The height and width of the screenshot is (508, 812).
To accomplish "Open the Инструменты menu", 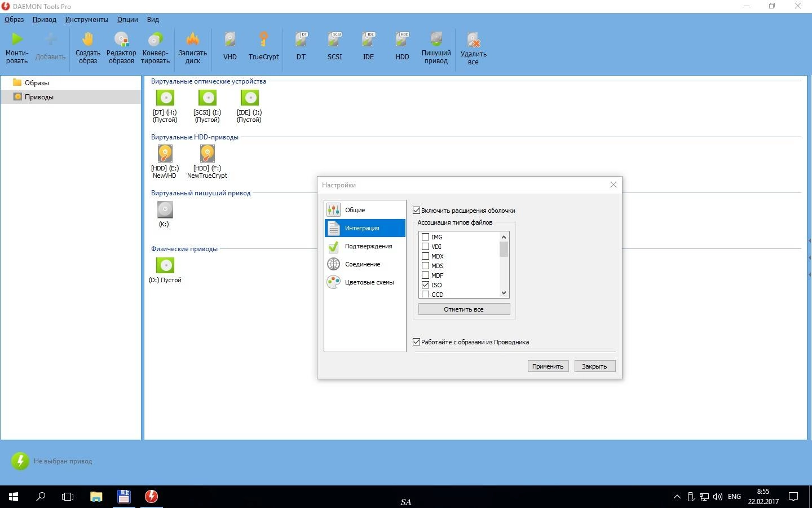I will click(86, 19).
